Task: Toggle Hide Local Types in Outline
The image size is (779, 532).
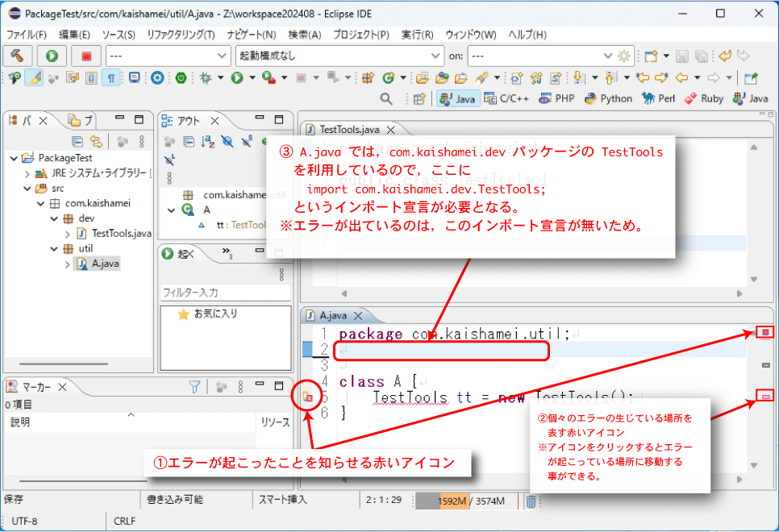Action: (x=169, y=160)
